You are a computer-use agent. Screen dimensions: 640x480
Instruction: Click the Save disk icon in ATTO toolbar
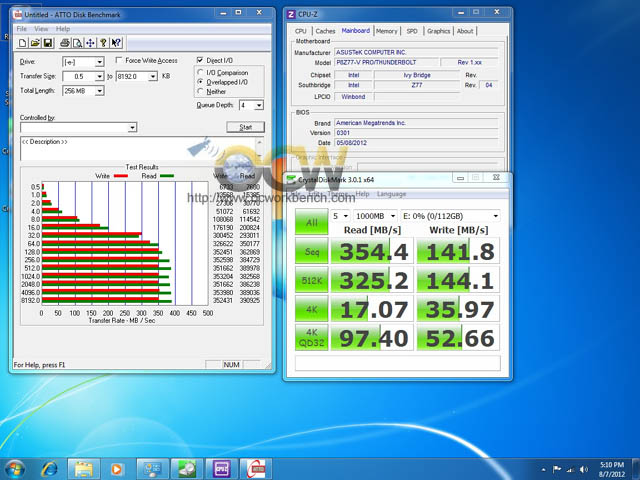[48, 43]
